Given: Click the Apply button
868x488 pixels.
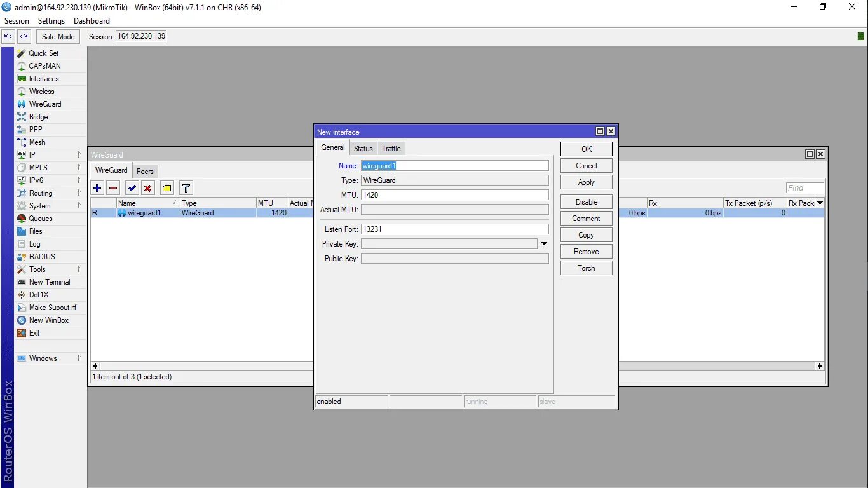Looking at the screenshot, I should 587,182.
